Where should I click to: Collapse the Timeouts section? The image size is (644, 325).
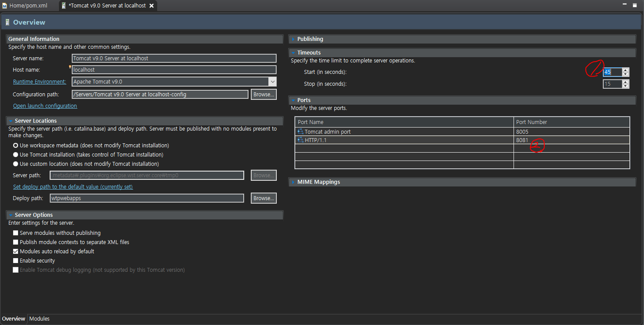pos(293,53)
